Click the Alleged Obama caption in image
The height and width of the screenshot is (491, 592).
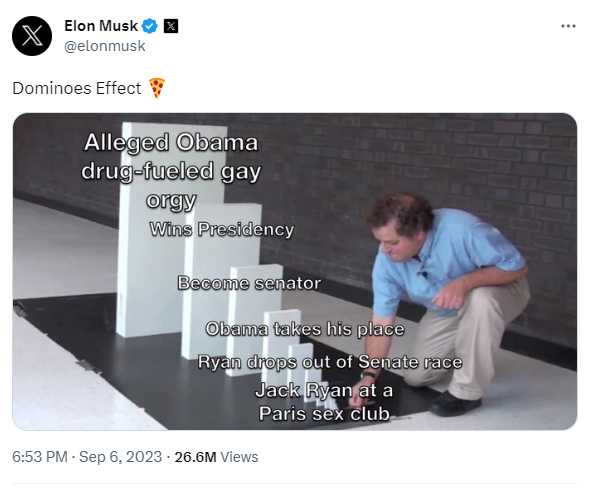tap(171, 171)
